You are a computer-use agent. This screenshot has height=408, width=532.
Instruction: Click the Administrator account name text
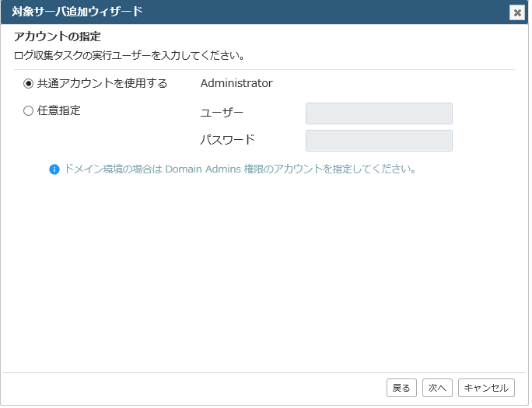click(x=237, y=83)
